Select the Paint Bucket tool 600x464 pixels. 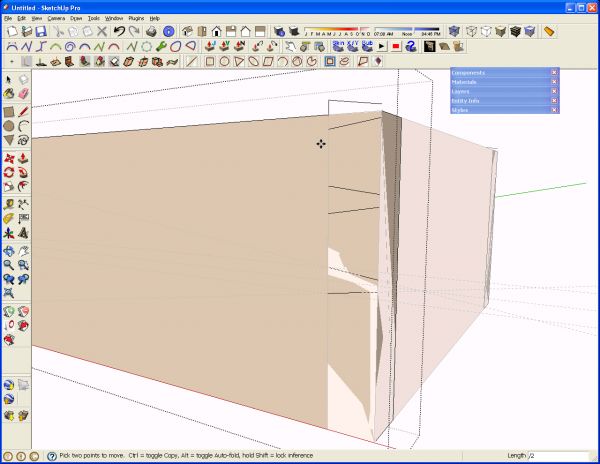(9, 93)
